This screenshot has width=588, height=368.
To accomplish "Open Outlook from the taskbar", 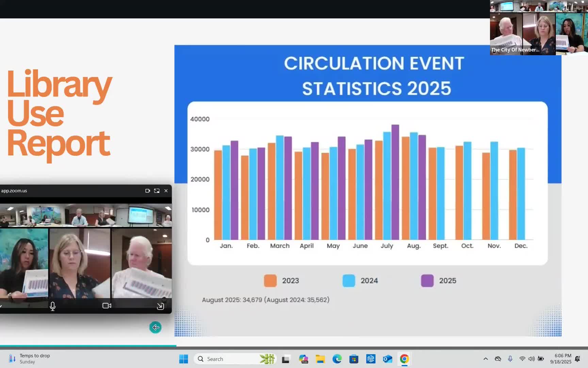I will tap(388, 359).
